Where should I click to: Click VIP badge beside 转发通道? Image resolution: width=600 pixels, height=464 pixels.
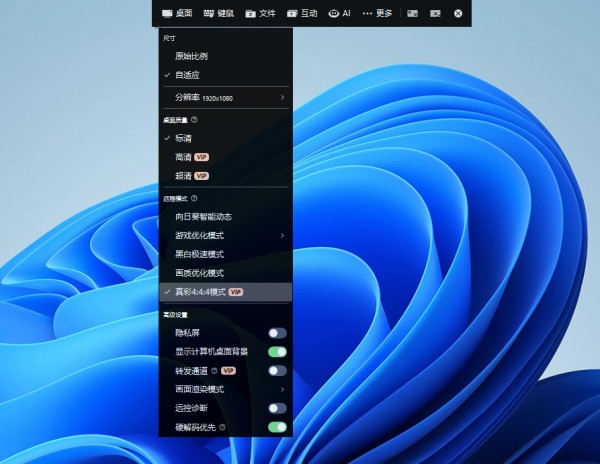228,371
